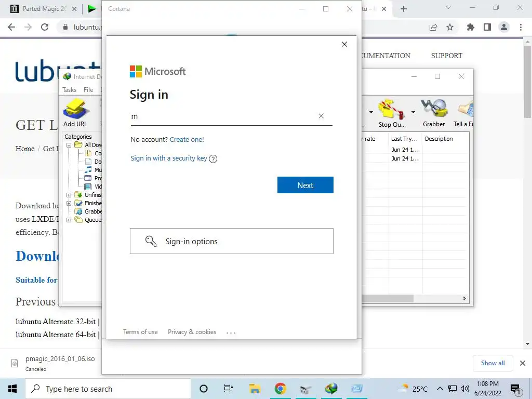The width and height of the screenshot is (532, 399).
Task: Click the more options ellipsis in footer
Action: coord(231,332)
